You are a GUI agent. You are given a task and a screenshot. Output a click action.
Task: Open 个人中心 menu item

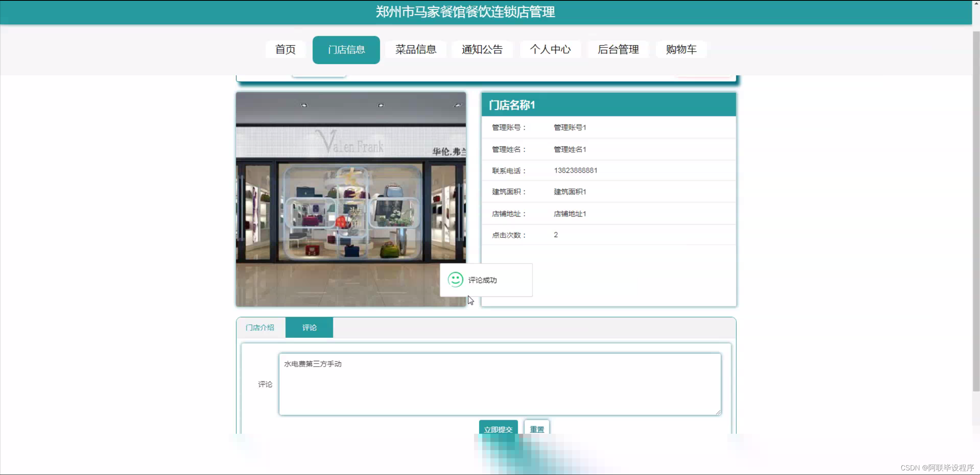(550, 49)
